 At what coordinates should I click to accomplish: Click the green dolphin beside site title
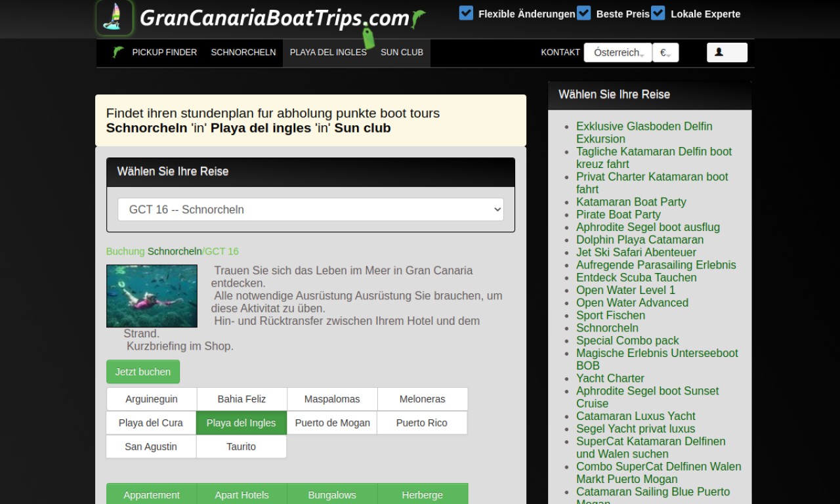417,18
